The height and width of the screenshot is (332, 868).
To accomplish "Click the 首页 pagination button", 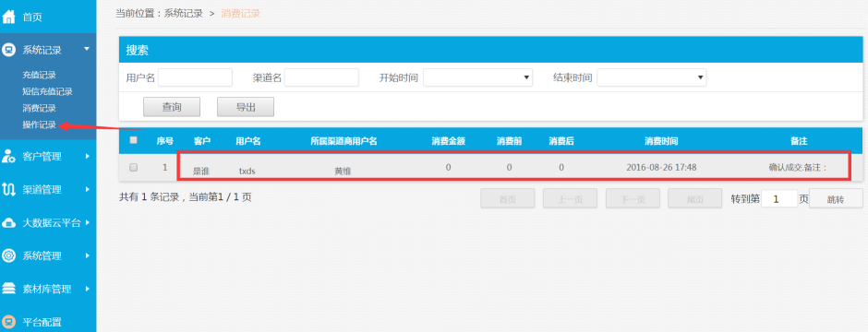I will 508,199.
